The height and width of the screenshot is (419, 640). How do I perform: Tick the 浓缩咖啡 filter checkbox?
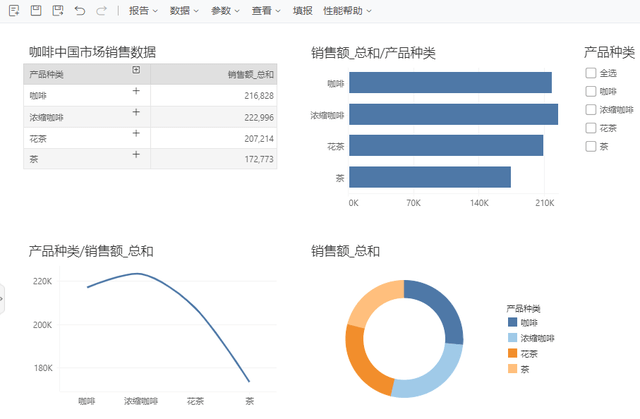591,110
